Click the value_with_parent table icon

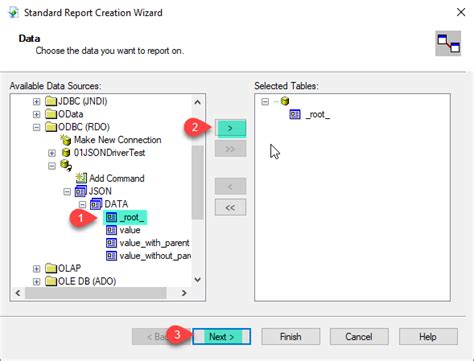pos(111,243)
